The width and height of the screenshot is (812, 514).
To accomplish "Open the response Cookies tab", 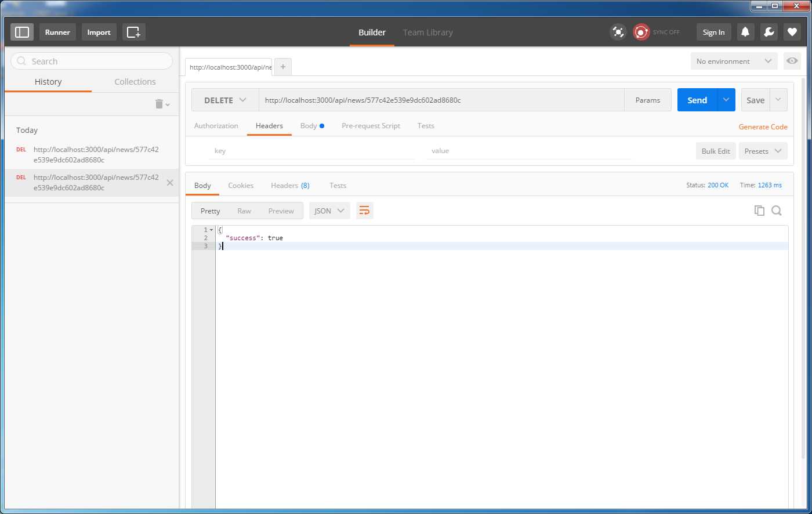I will click(241, 186).
